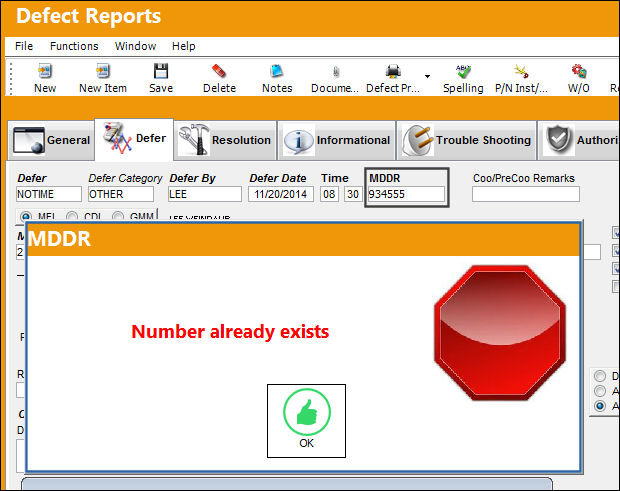Screen dimensions: 620x491
Task: Select the GMM radio button
Action: pyautogui.click(x=118, y=217)
